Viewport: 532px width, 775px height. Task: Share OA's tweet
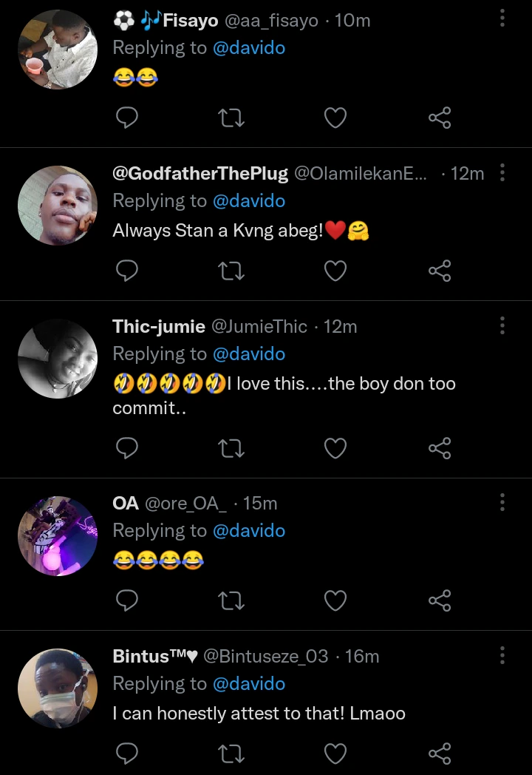point(440,600)
